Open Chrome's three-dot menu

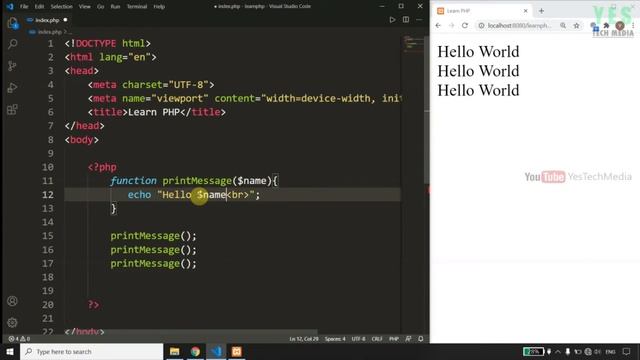(x=633, y=25)
